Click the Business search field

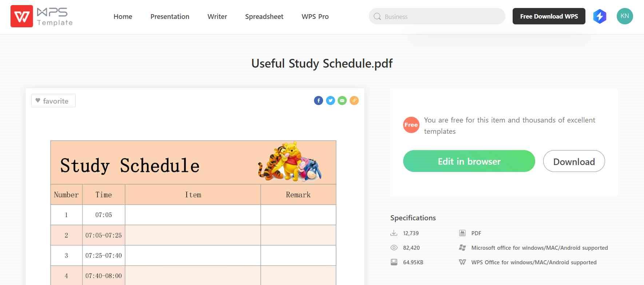pos(437,16)
